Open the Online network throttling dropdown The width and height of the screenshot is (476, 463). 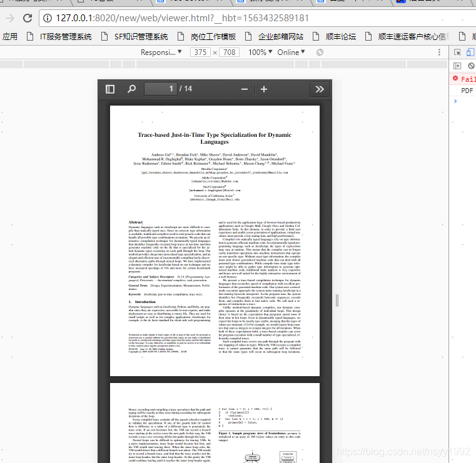click(291, 52)
